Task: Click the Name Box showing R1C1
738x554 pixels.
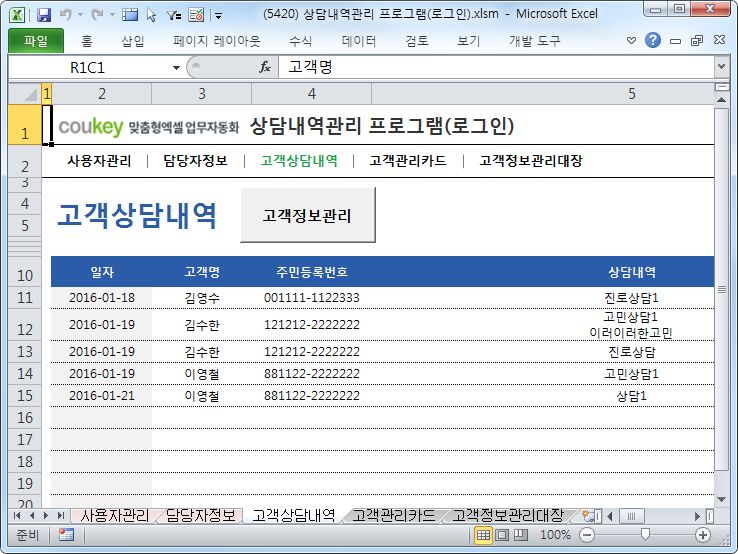Action: (89, 68)
